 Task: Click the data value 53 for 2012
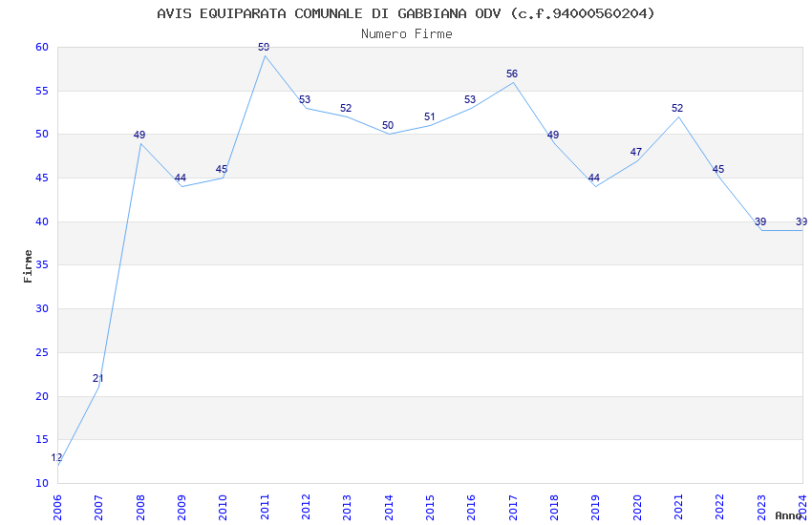[305, 99]
